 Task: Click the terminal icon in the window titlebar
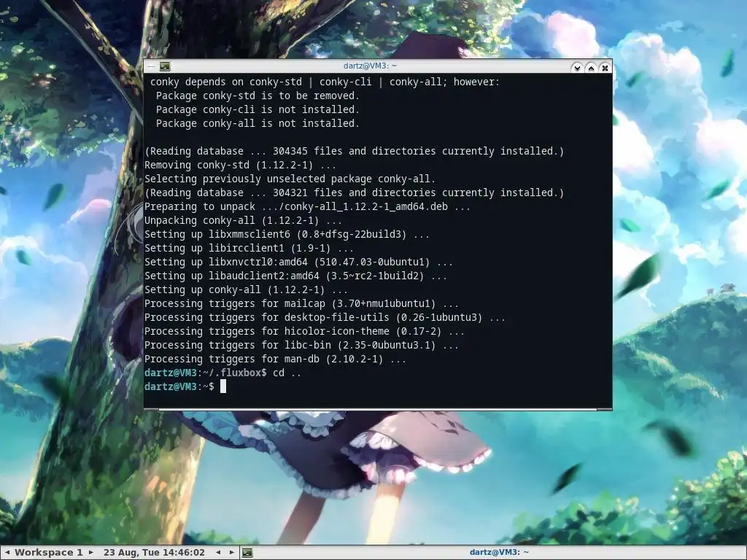(x=165, y=66)
